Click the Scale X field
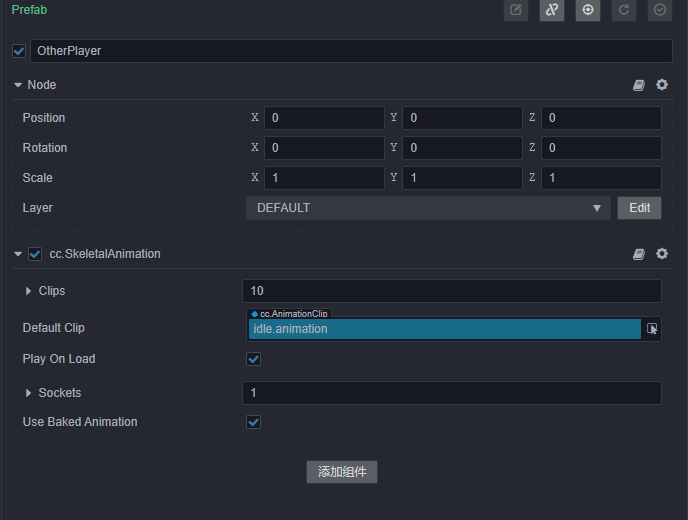Viewport: 688px width, 520px height. point(324,178)
